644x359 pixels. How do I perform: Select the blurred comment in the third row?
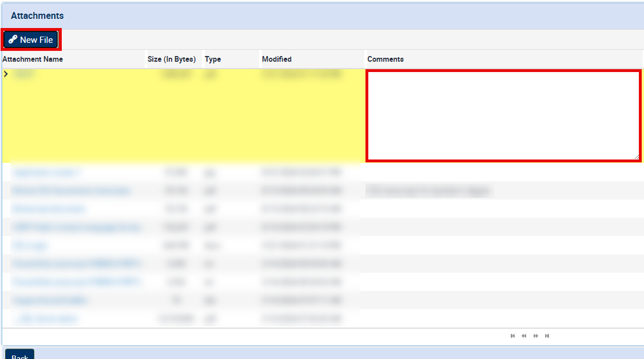429,190
